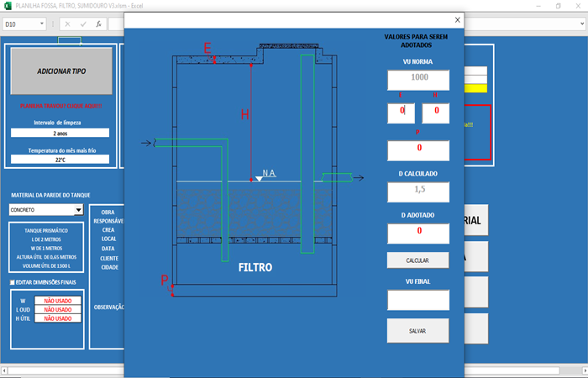Enable the EDITAR DIMENSÕES FINAIS checkbox

(x=12, y=282)
